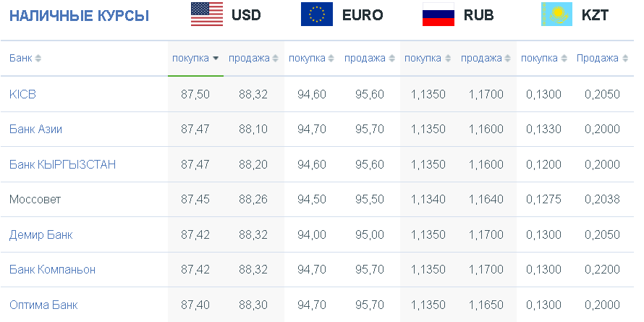This screenshot has height=322, width=644.
Task: Click sort arrows beside USD продажа
Action: pos(275,59)
